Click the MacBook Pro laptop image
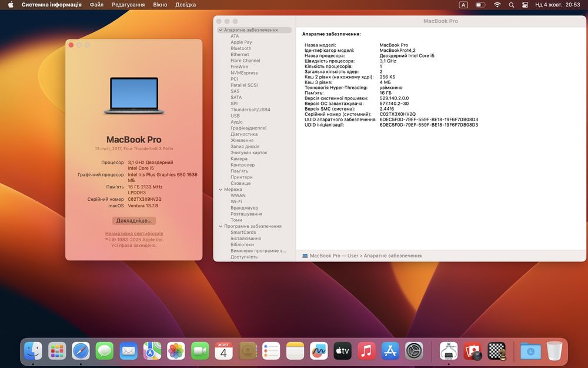This screenshot has width=588, height=368. tap(134, 96)
